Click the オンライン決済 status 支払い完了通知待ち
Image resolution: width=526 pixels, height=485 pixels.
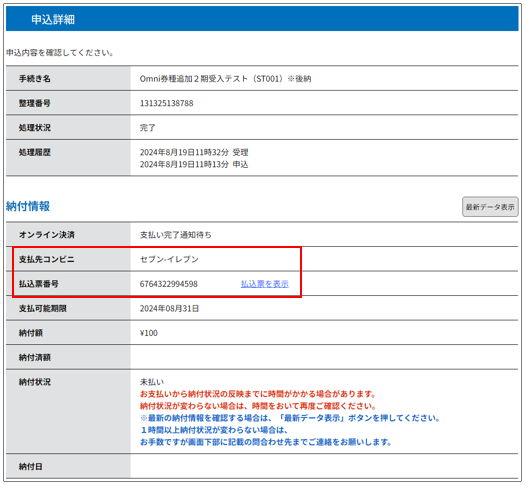click(x=175, y=235)
